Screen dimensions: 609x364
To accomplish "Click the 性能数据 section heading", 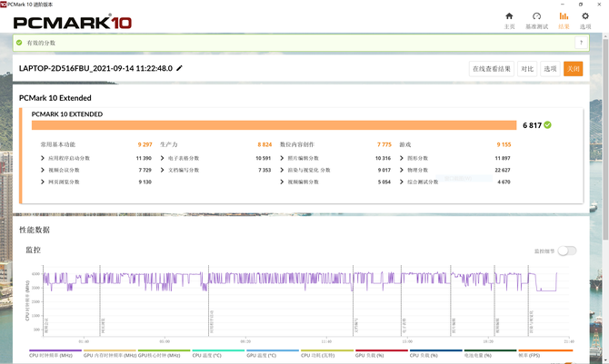I will (x=35, y=231).
